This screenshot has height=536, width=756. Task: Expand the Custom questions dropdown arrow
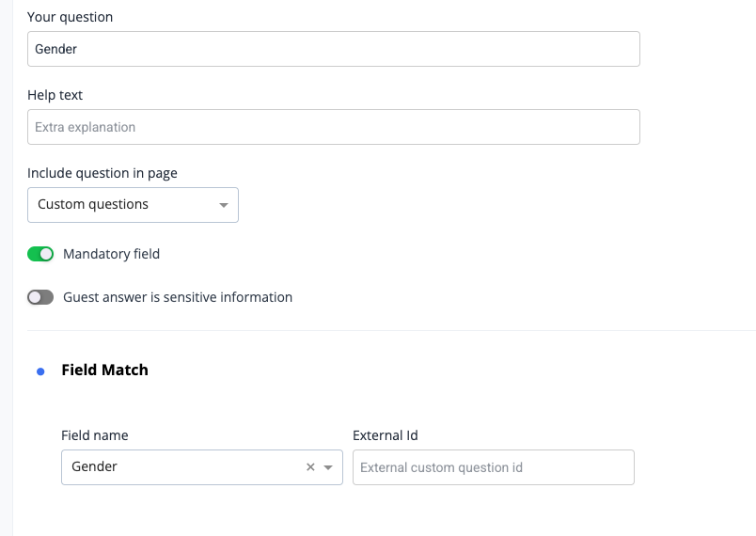point(223,205)
